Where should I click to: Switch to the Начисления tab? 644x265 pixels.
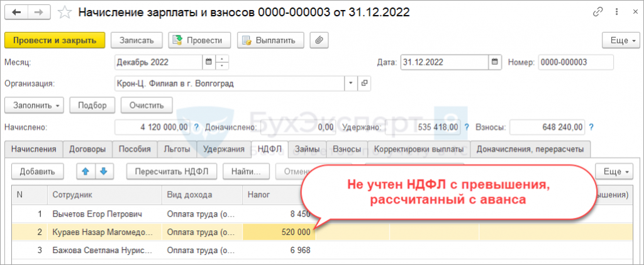(x=34, y=149)
